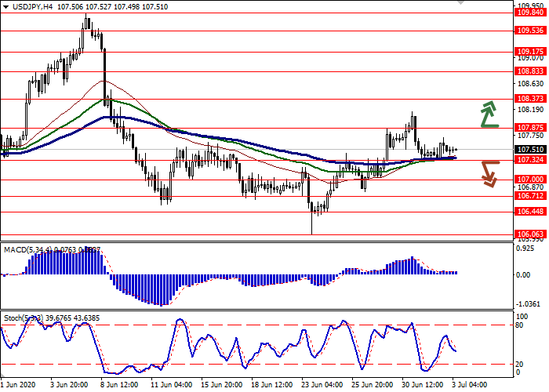Image resolution: width=549 pixels, height=392 pixels.
Task: Select the 107.000 red price level label
Action: [x=530, y=180]
